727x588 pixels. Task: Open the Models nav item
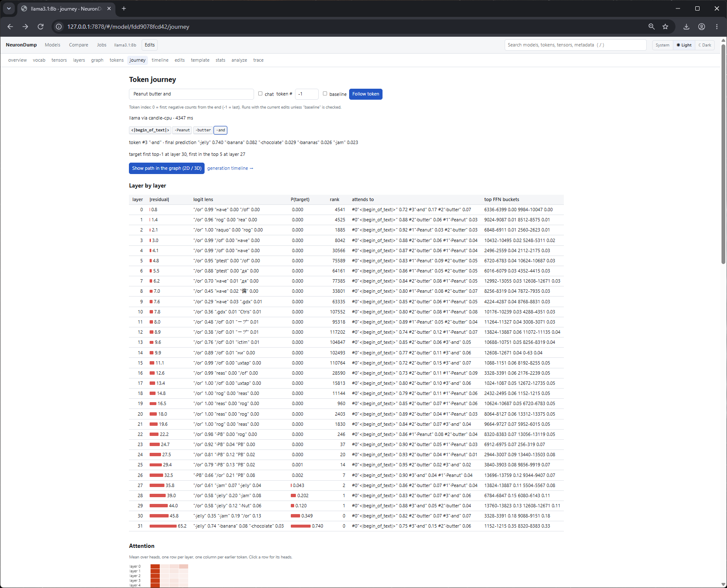point(52,45)
